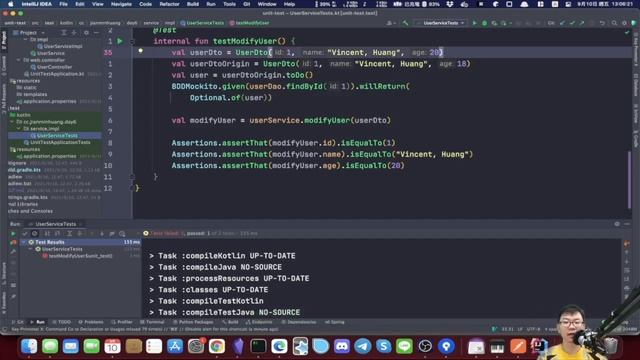The image size is (640, 360).
Task: Open the Navigate menu
Action: pos(121,4)
